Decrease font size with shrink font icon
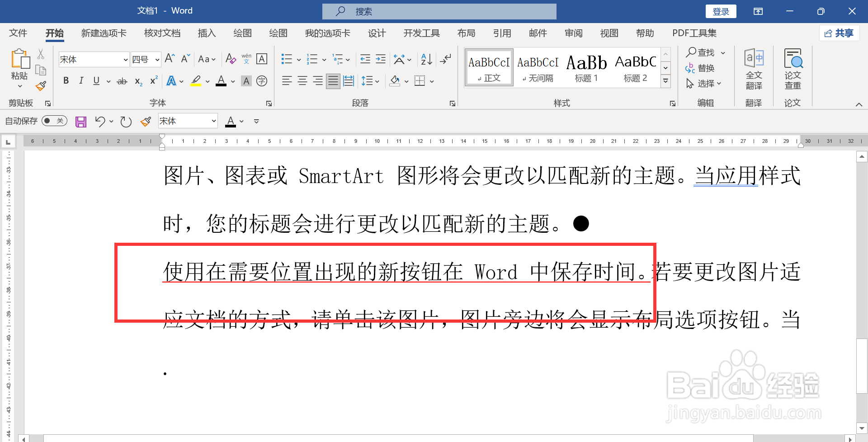 [185, 59]
